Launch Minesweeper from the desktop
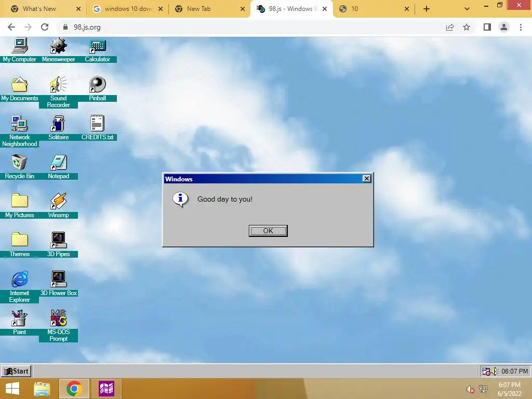The width and height of the screenshot is (532, 399). point(58,50)
